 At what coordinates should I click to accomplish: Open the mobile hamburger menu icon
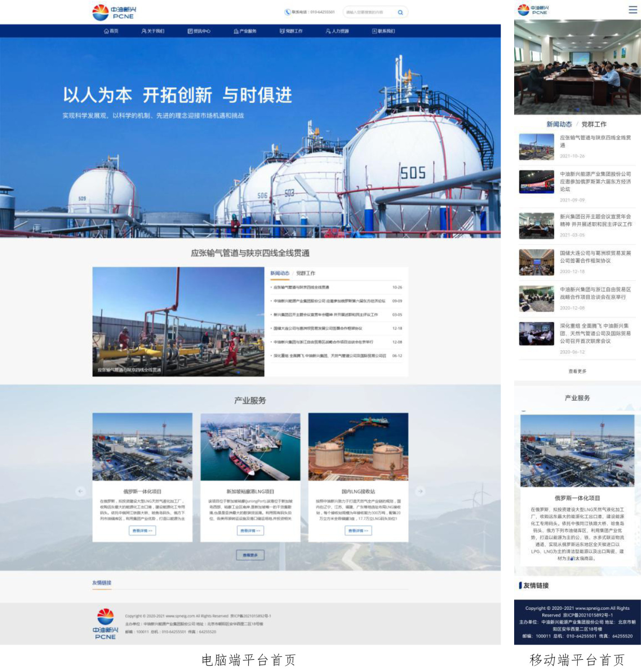pos(632,10)
